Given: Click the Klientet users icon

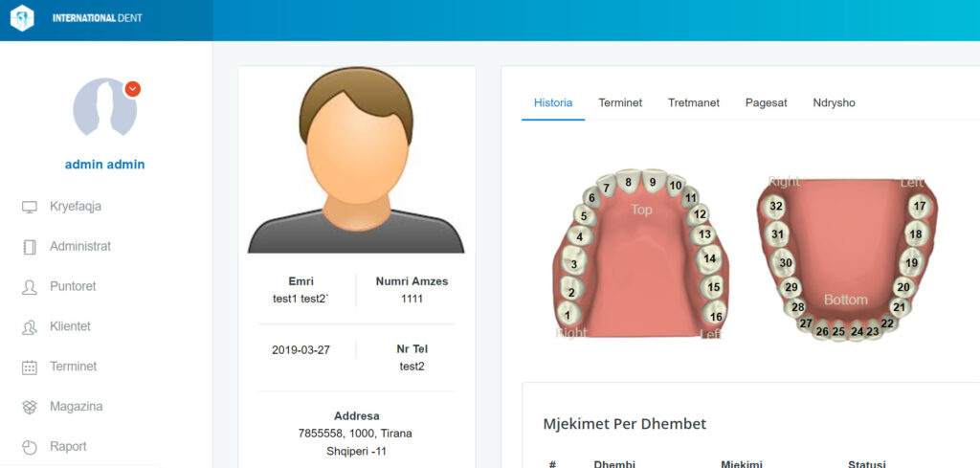Looking at the screenshot, I should pos(30,327).
